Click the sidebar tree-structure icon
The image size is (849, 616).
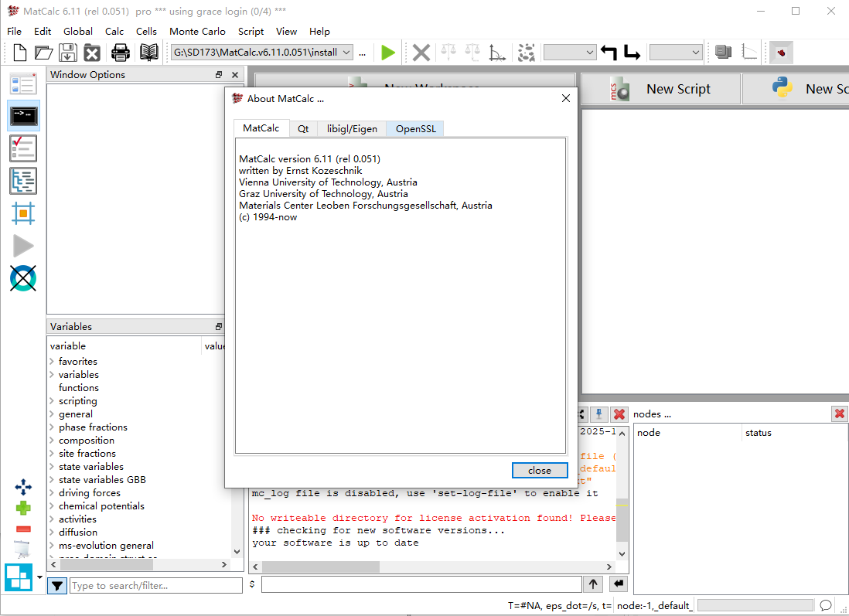(x=23, y=181)
